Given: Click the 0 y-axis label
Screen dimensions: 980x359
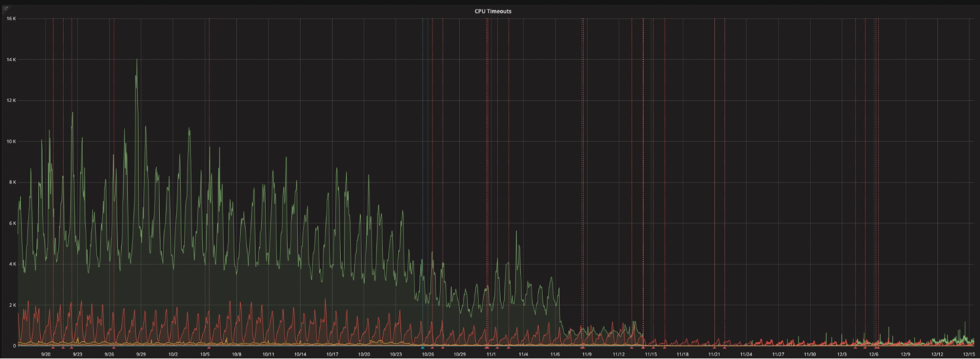Looking at the screenshot, I should pos(14,345).
